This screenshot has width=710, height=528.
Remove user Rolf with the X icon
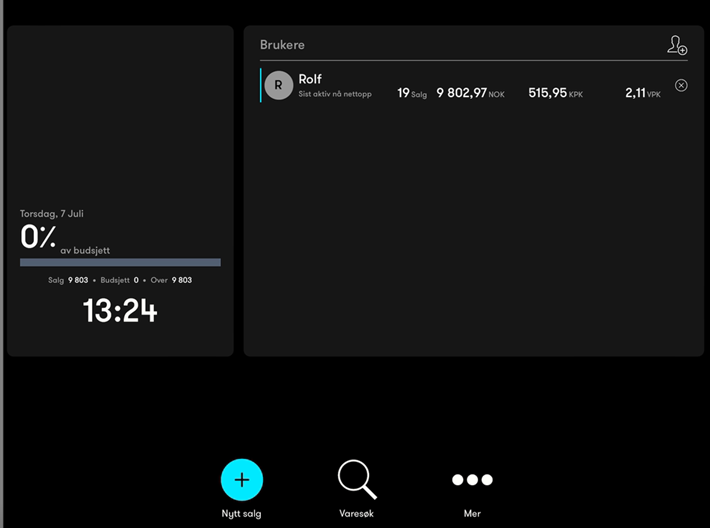(681, 85)
